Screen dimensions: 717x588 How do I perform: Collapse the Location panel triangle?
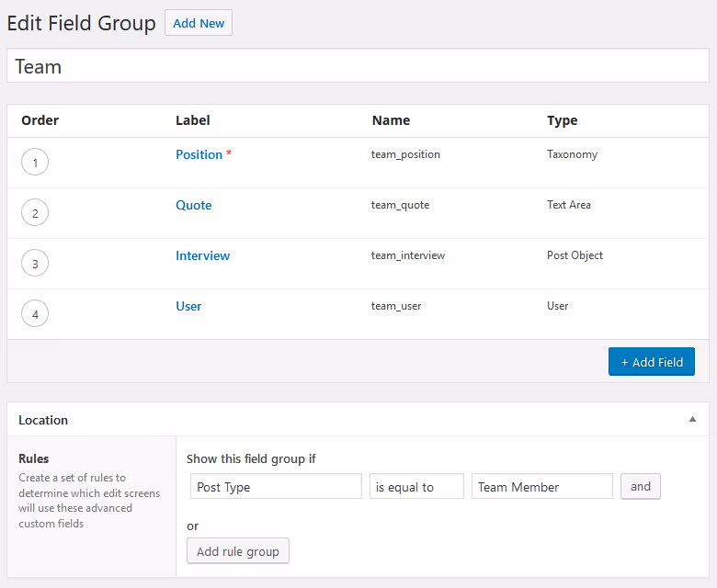[692, 419]
